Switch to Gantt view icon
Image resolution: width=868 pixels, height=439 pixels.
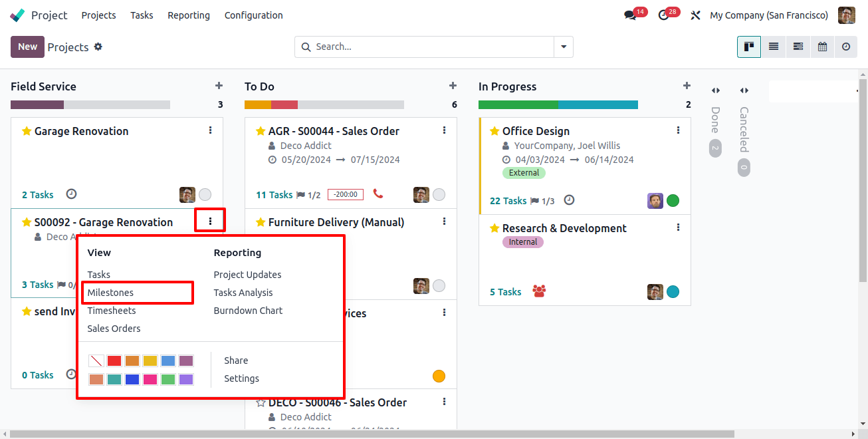coord(798,47)
